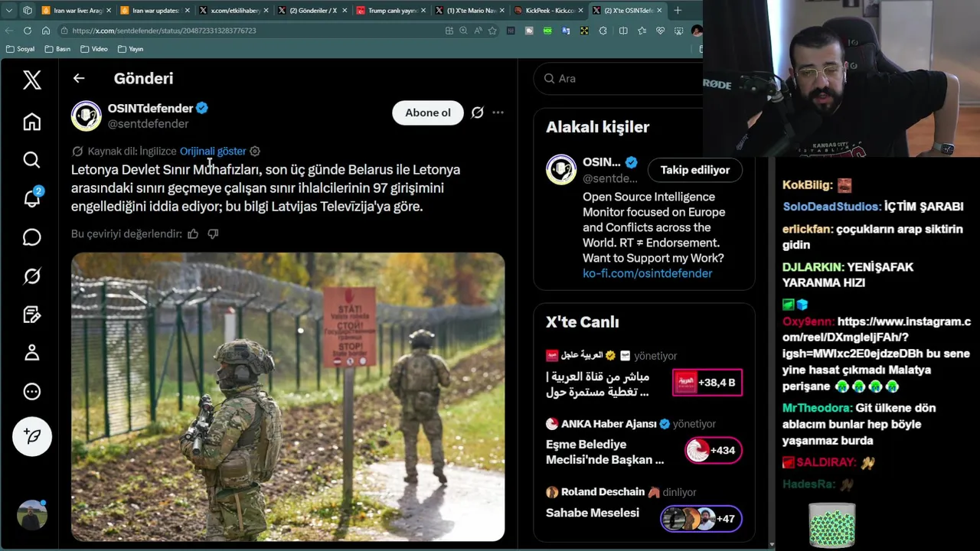Open OSINTdefender profile avatar on post
Image resolution: width=980 pixels, height=551 pixels.
(x=87, y=116)
